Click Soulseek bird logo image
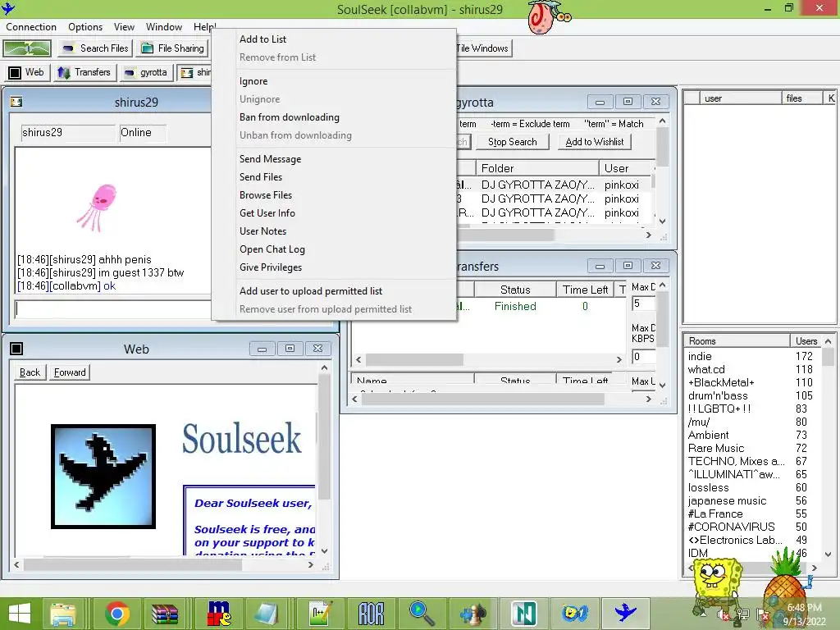This screenshot has height=630, width=840. click(103, 477)
